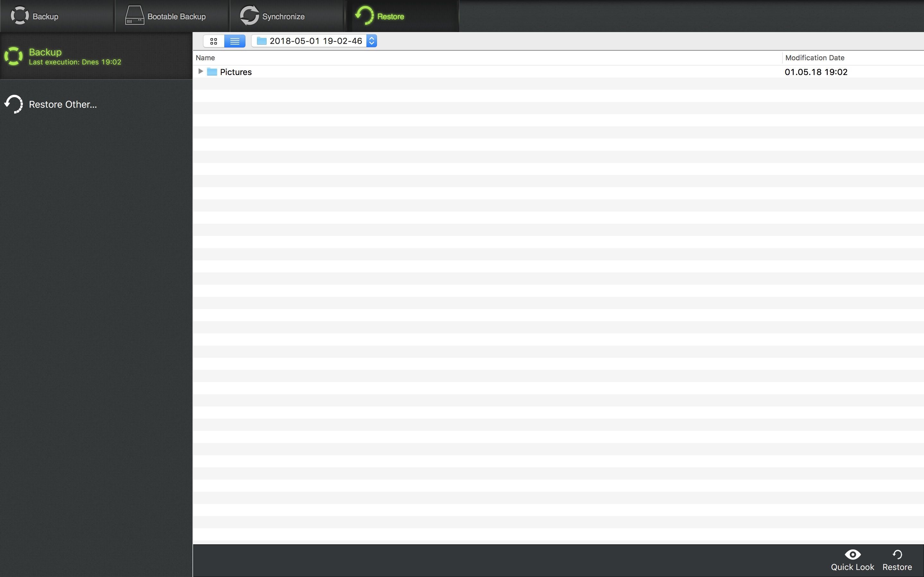Image resolution: width=924 pixels, height=577 pixels.
Task: Select the Backup task with last execution text
Action: pos(75,56)
